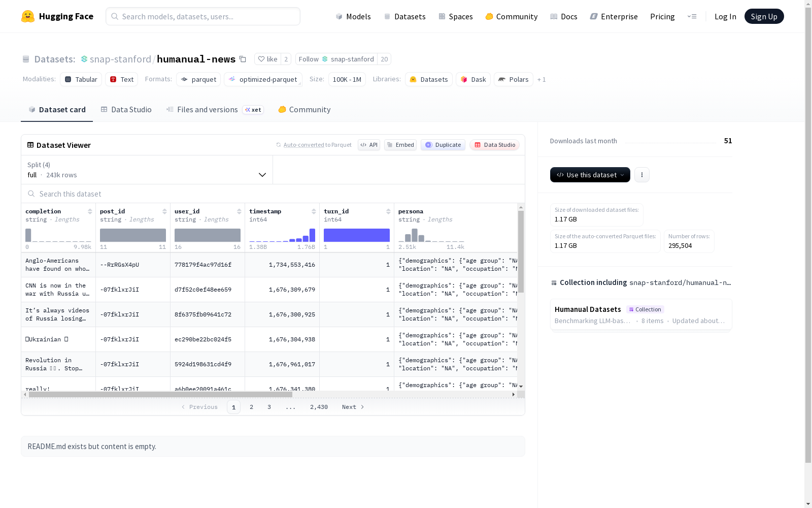Click the Hugging Face logo icon
Viewport: 812px width, 508px height.
(x=28, y=16)
